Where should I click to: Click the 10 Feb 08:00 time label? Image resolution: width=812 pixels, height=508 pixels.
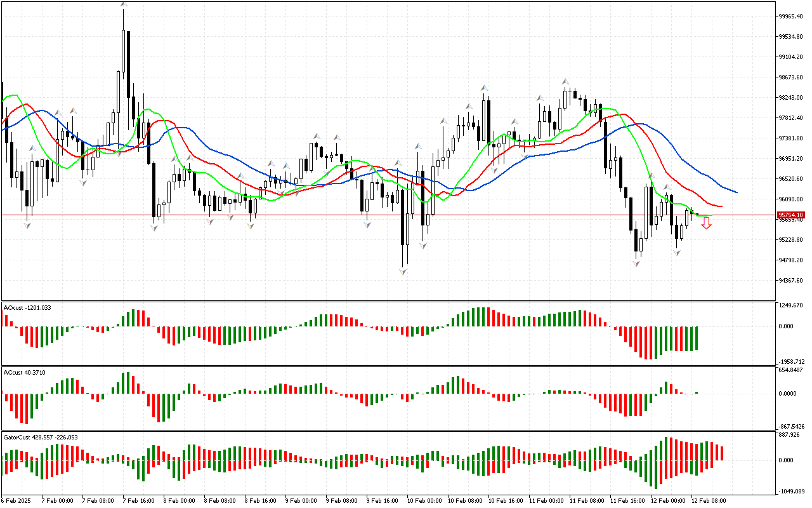465,501
